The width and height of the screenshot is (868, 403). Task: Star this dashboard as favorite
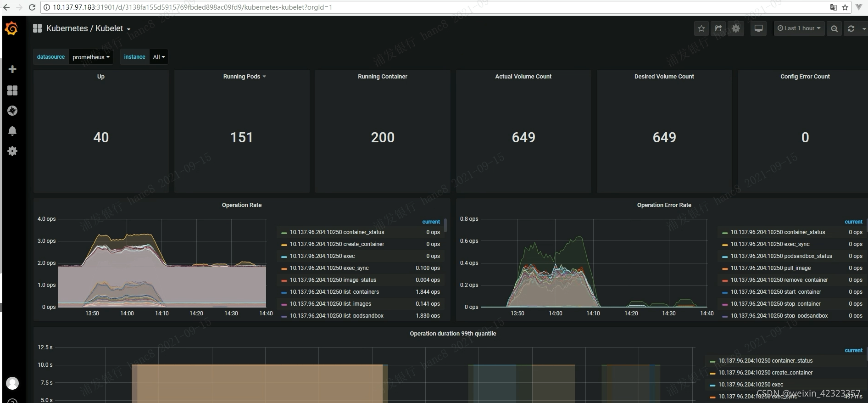[701, 28]
